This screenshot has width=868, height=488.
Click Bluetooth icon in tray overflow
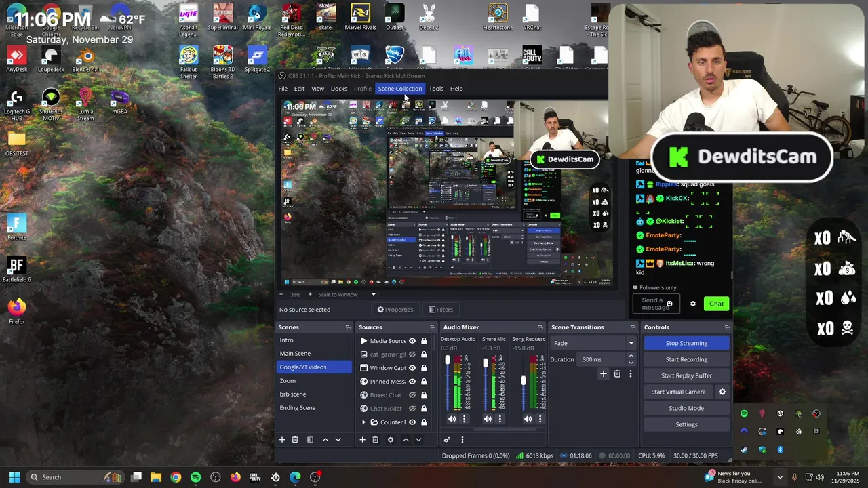click(780, 449)
